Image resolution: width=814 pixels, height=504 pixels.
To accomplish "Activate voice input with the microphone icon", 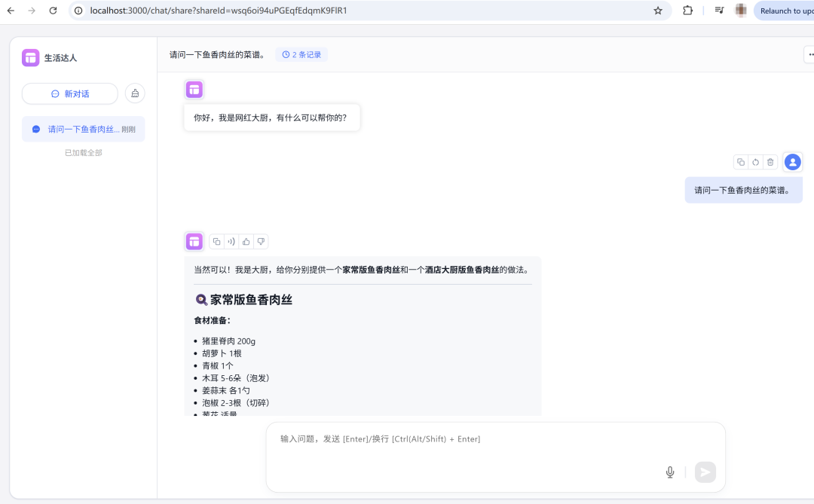I will [x=669, y=472].
